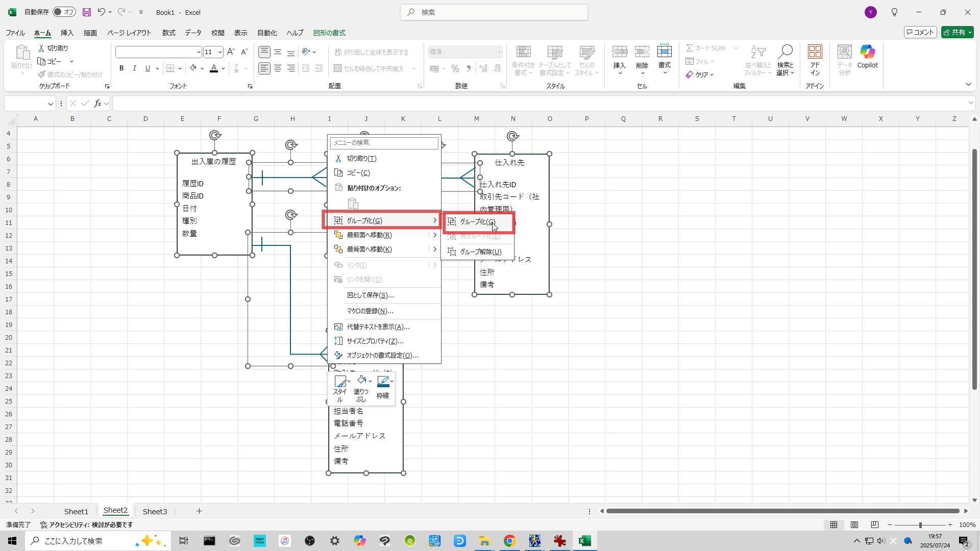Toggle Page Break Preview view
This screenshot has width=980, height=551.
(875, 525)
